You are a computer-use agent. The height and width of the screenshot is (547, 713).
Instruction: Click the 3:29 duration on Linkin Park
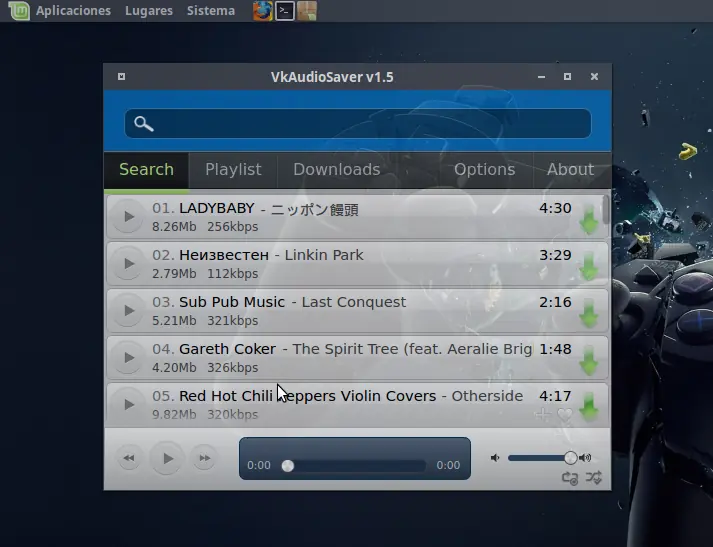[x=555, y=255]
